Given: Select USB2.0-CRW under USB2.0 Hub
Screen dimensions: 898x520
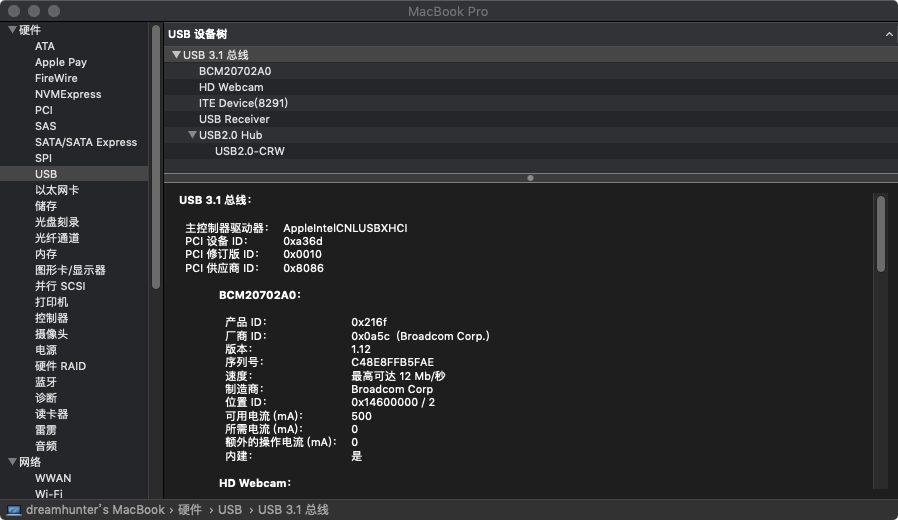Looking at the screenshot, I should (x=250, y=152).
